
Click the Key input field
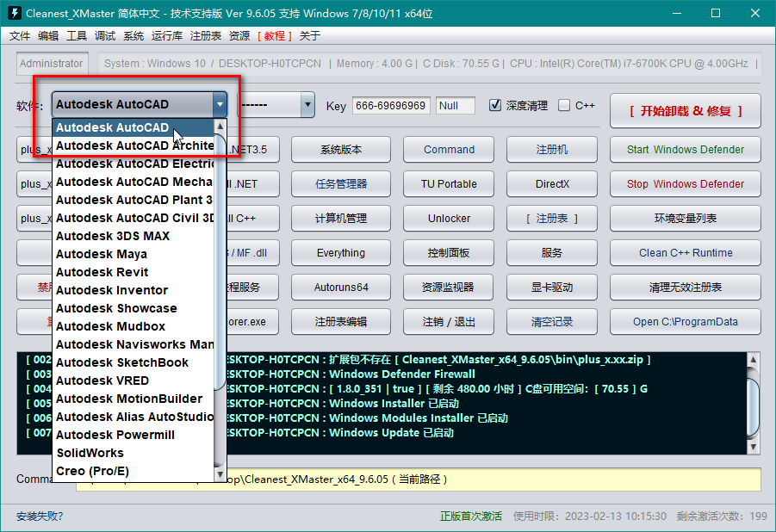click(391, 105)
